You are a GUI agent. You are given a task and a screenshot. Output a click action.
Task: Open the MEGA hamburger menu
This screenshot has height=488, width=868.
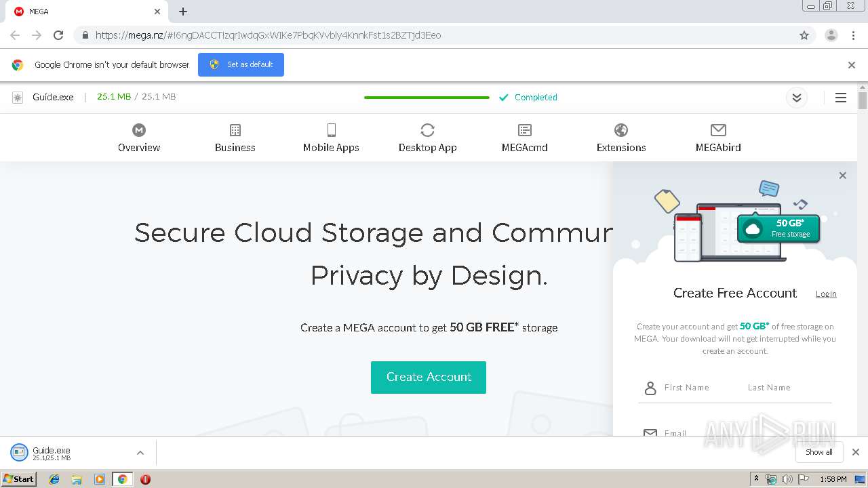[x=841, y=98]
